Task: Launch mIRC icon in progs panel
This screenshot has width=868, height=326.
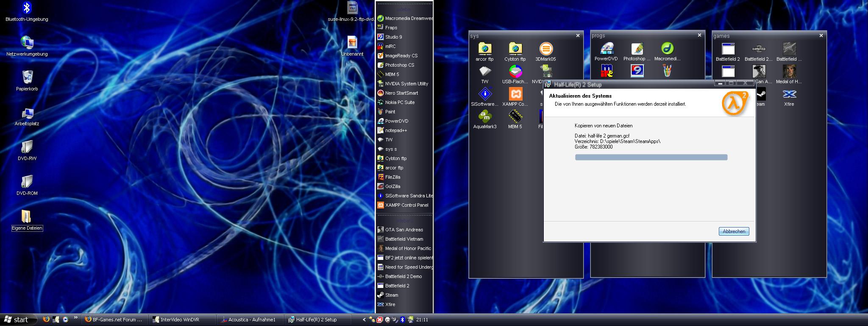Action: pyautogui.click(x=606, y=71)
